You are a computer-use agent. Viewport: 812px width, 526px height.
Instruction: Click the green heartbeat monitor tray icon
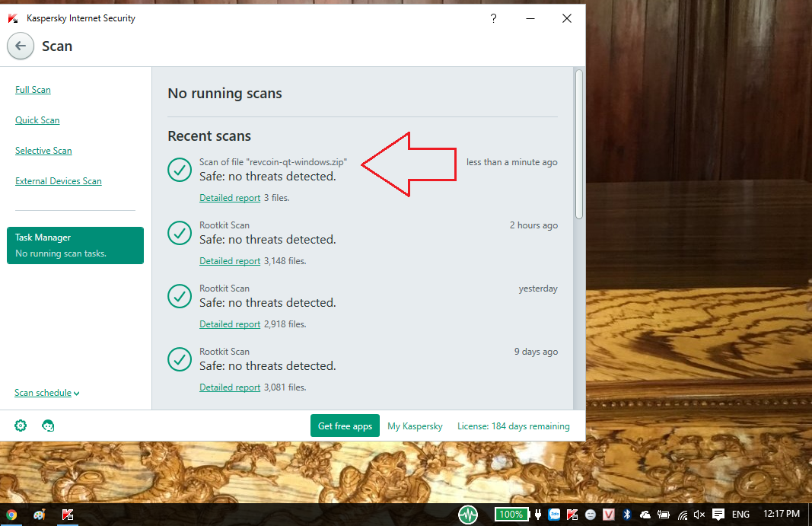click(x=468, y=515)
